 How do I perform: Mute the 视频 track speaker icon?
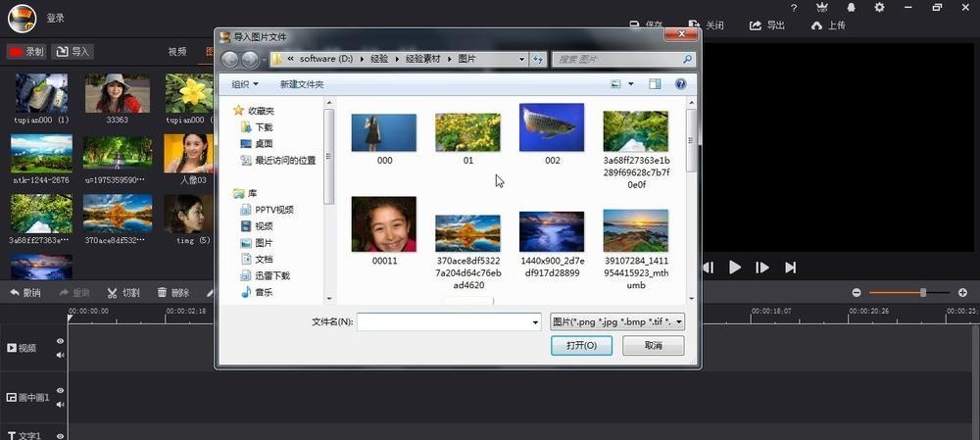[x=60, y=355]
